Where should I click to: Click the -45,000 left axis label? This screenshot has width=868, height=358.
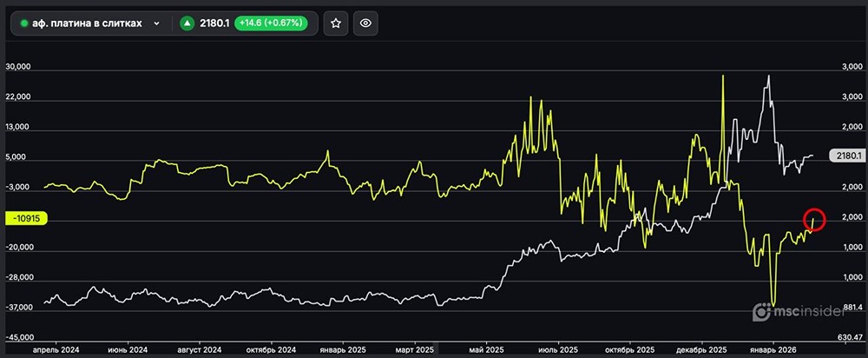coord(19,337)
